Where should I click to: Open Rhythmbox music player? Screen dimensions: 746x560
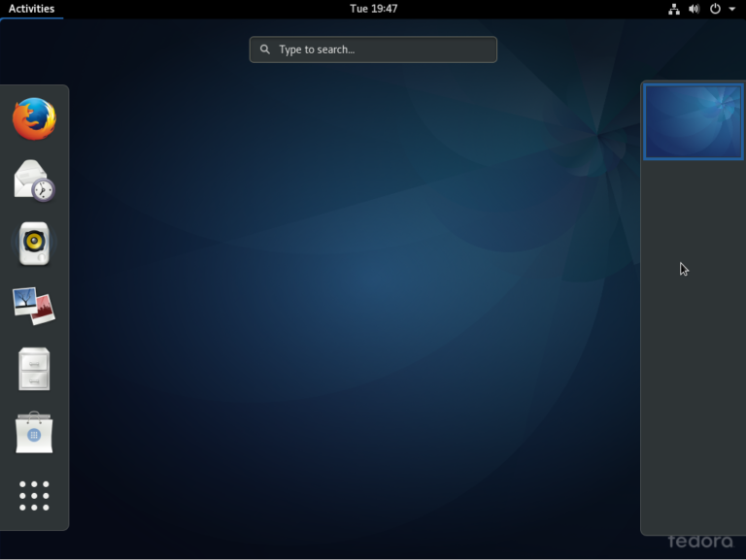pyautogui.click(x=34, y=244)
